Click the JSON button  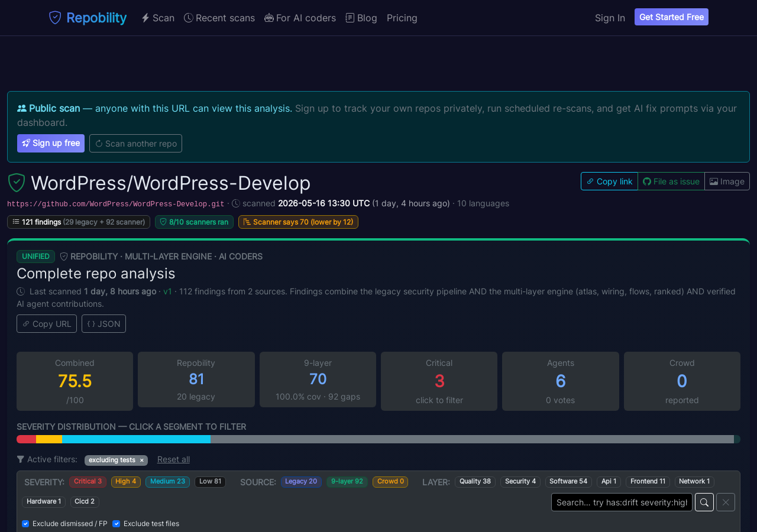pyautogui.click(x=103, y=323)
